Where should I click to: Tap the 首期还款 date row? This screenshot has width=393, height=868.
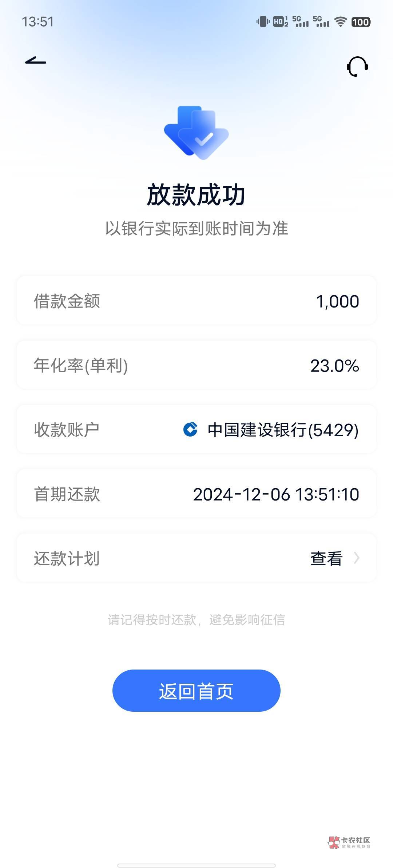pos(196,494)
